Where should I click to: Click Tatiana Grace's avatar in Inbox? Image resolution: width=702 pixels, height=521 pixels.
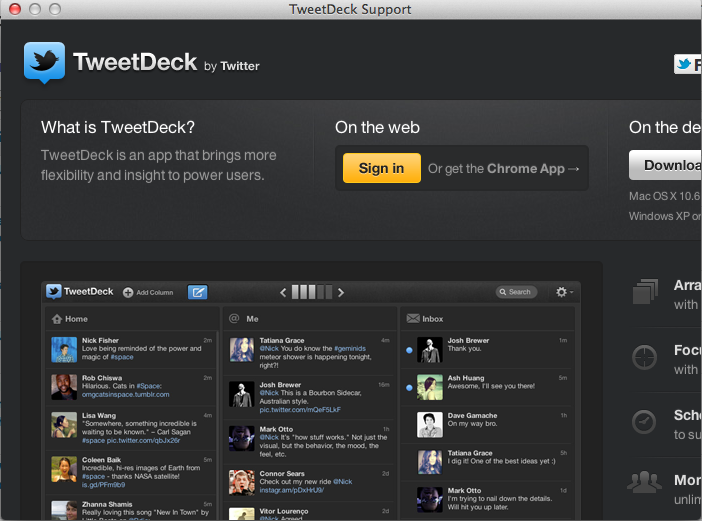click(x=430, y=462)
